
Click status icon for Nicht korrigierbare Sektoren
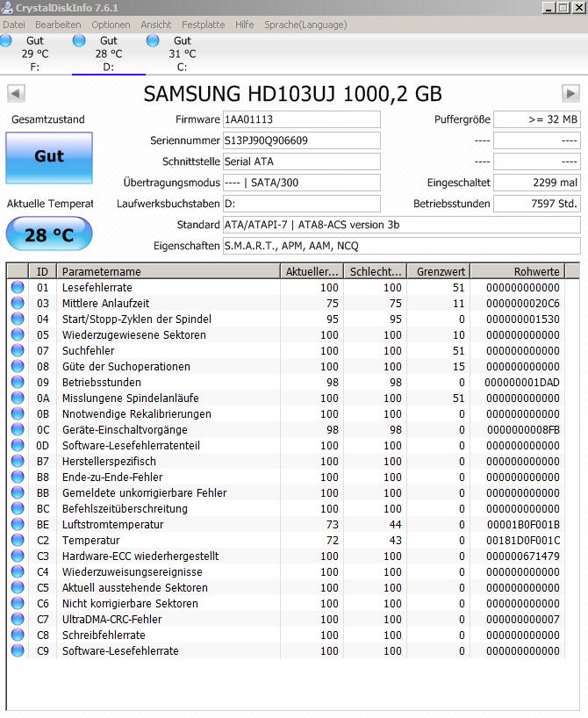coord(18,604)
